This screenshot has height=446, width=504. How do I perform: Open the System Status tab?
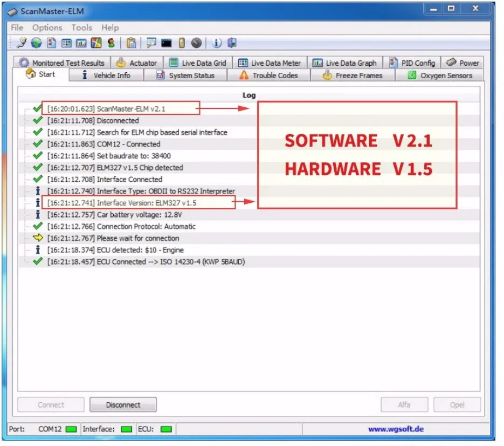[185, 76]
